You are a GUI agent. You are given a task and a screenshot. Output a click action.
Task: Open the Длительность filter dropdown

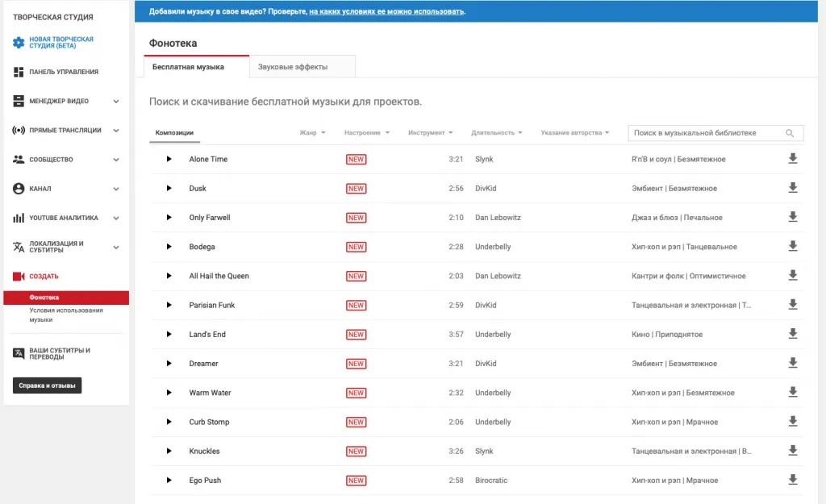tap(497, 133)
